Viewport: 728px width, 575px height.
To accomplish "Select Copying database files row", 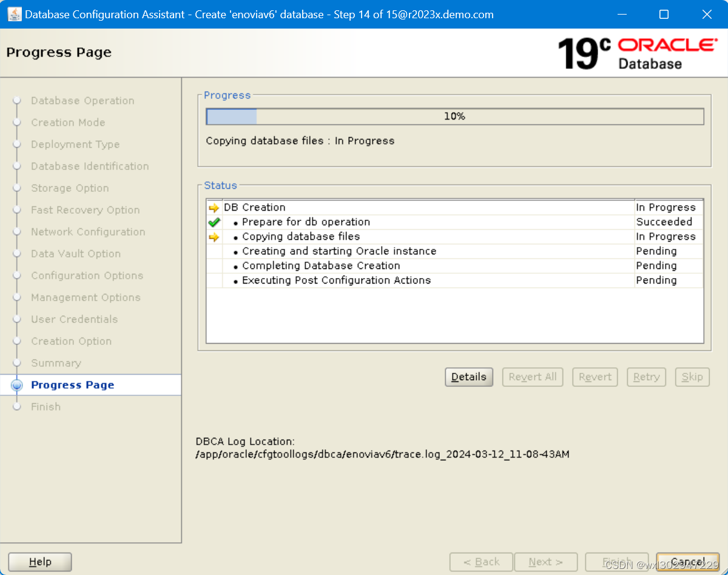I will [455, 237].
